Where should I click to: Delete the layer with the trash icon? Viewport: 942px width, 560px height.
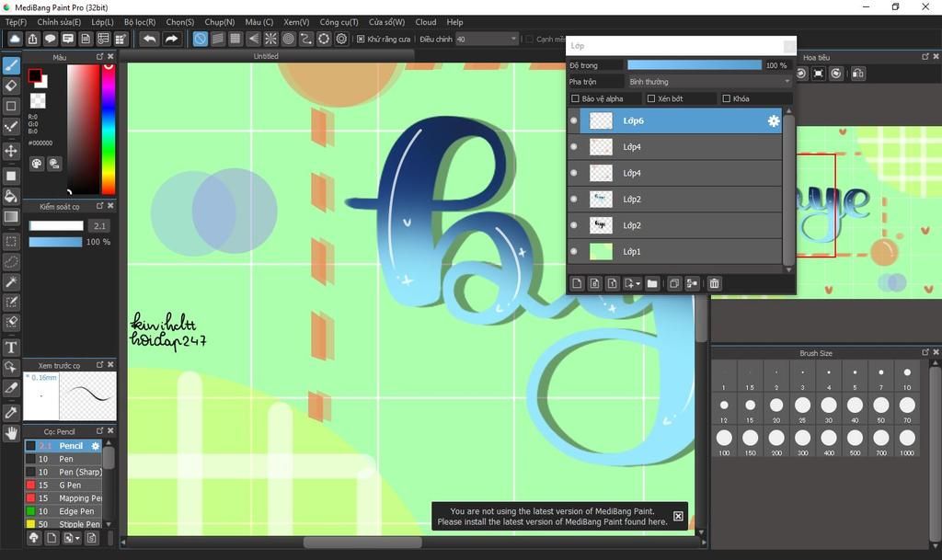[714, 283]
